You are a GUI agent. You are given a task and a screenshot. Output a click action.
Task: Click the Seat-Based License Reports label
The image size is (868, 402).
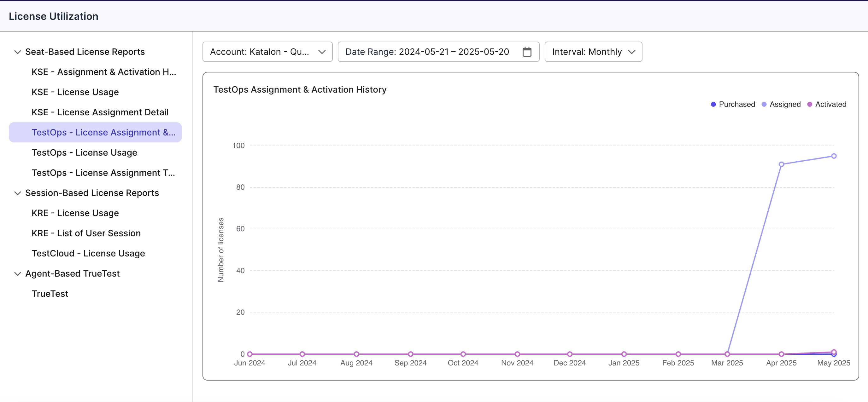click(85, 52)
